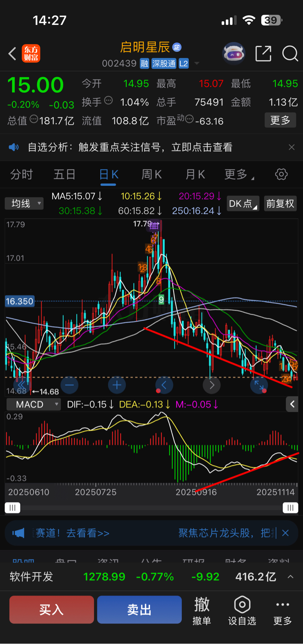
Task: Tap 撤单 cancel order icon
Action: [x=202, y=610]
